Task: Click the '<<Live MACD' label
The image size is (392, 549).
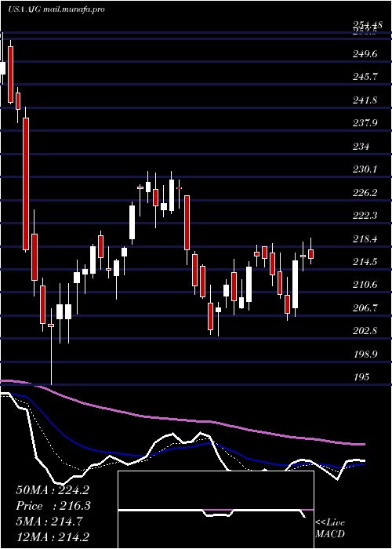Action: click(x=330, y=529)
